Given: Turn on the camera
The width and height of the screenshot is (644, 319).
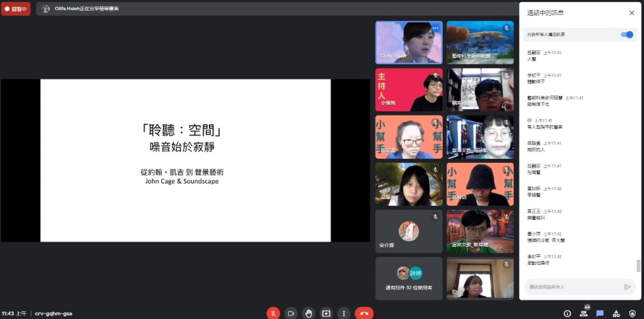Looking at the screenshot, I should [291, 313].
